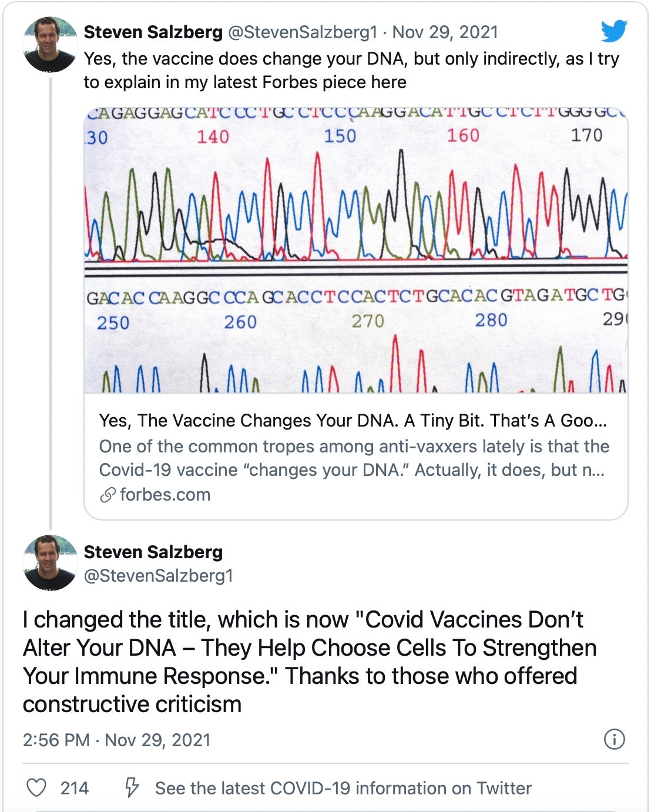Click the lightning bolt icon

point(132,787)
